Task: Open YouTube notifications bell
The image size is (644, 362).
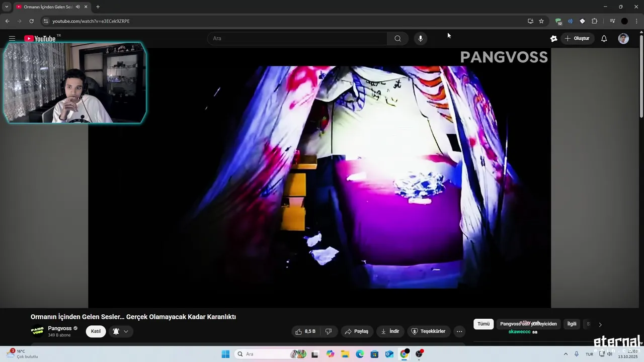Action: tap(604, 38)
